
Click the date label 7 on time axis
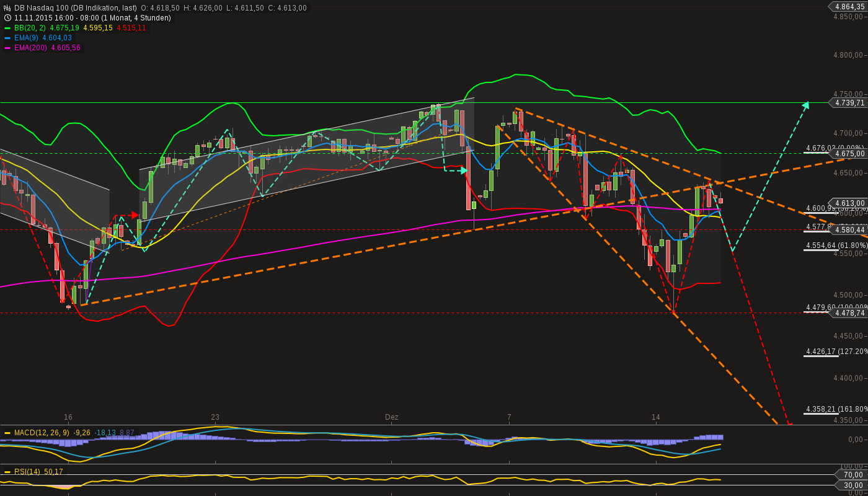pyautogui.click(x=509, y=417)
